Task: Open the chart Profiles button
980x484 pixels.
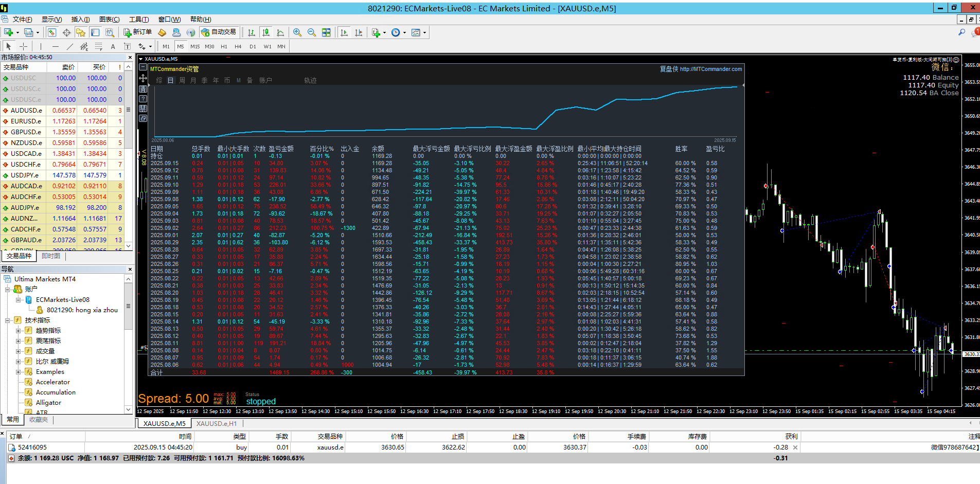Action: click(29, 32)
